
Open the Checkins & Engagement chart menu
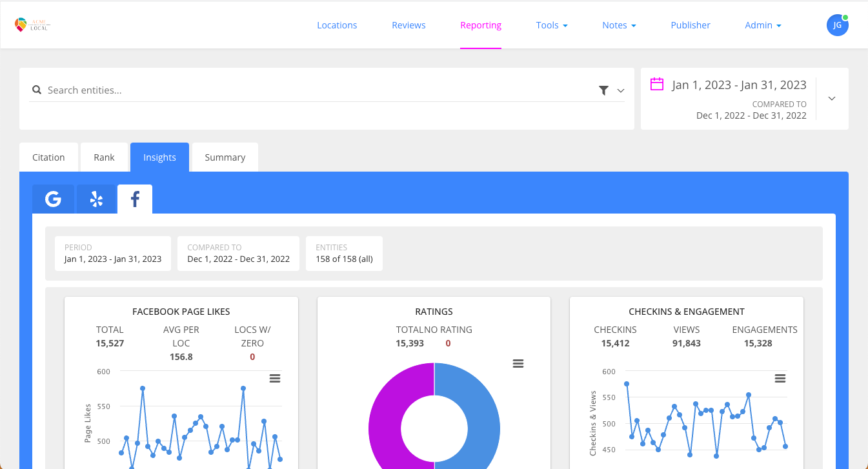click(x=780, y=378)
